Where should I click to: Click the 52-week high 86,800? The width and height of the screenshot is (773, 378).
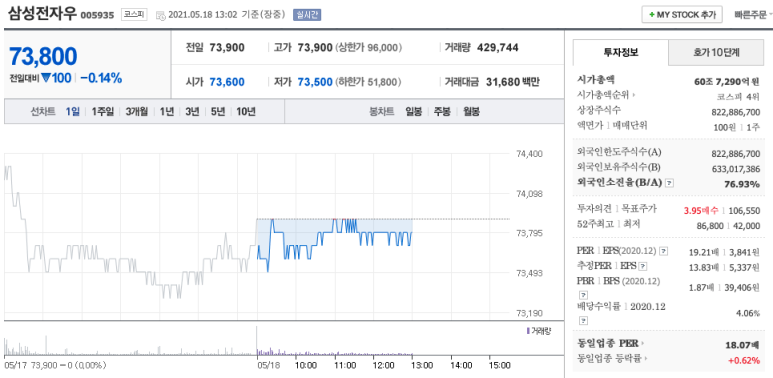(x=709, y=226)
